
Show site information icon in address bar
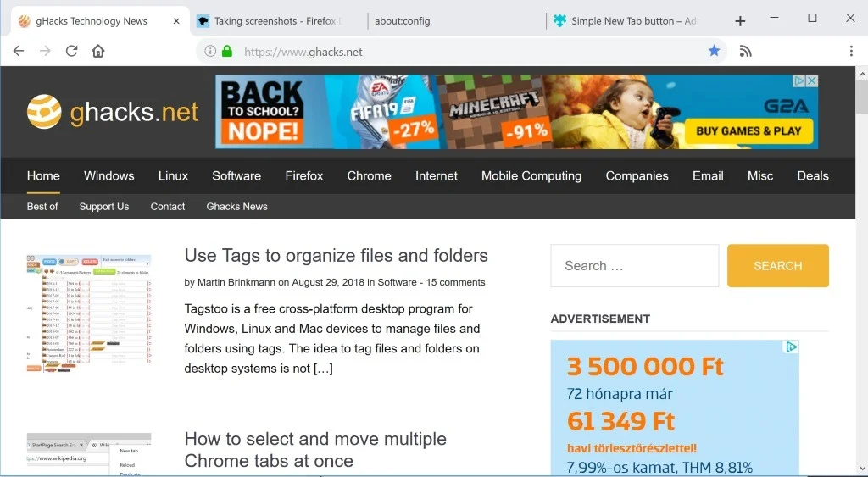click(x=210, y=52)
